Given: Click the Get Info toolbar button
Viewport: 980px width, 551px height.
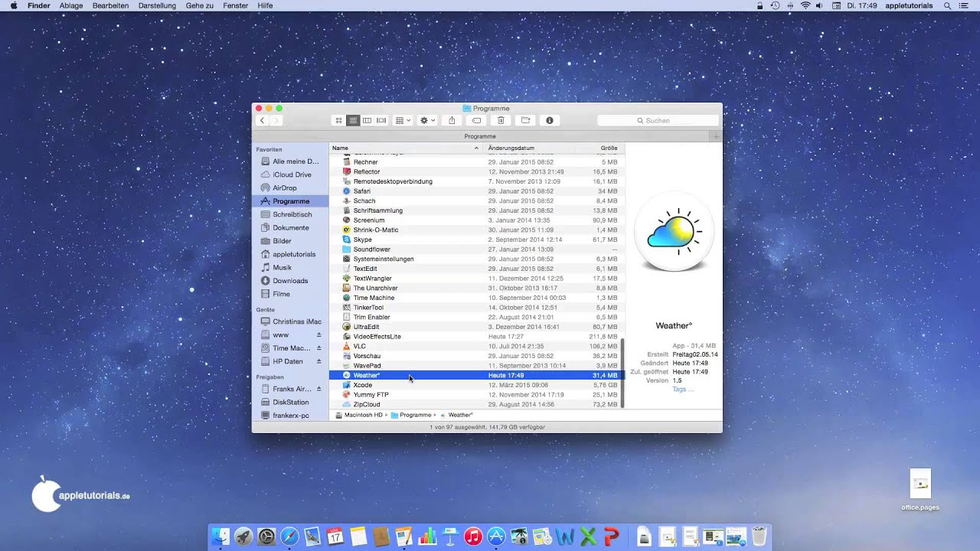Looking at the screenshot, I should point(549,120).
